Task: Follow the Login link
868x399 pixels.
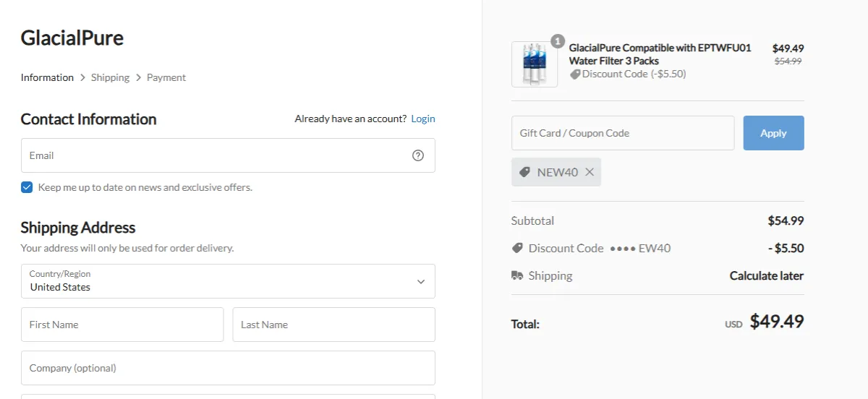Action: [x=423, y=119]
